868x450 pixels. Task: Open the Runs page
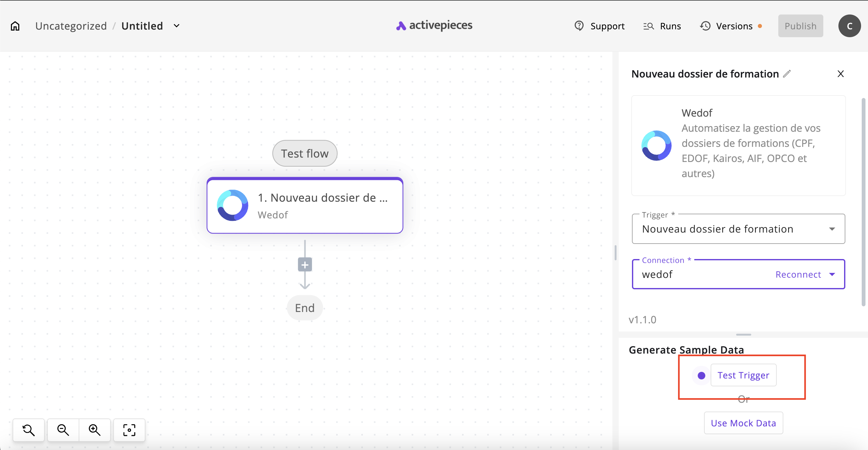[x=662, y=26]
